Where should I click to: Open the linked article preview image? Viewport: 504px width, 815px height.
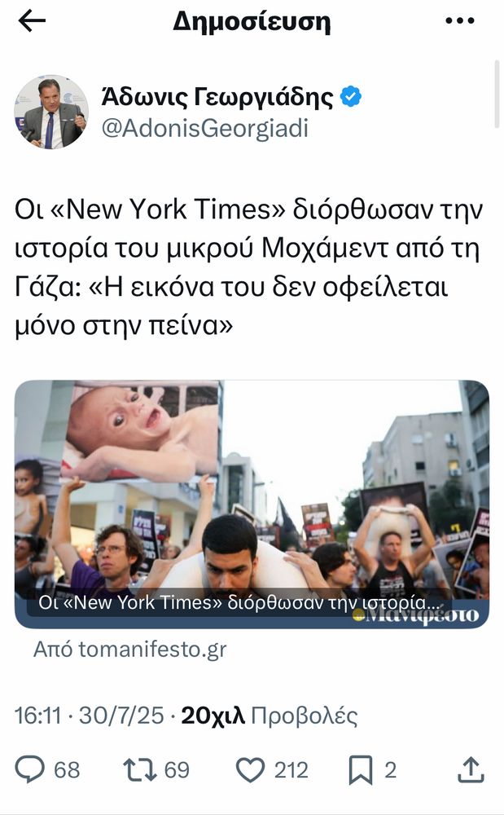[252, 504]
